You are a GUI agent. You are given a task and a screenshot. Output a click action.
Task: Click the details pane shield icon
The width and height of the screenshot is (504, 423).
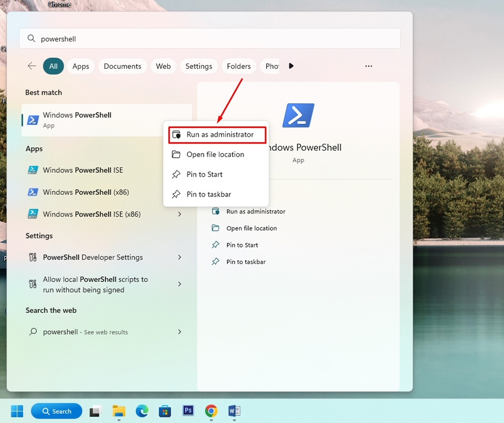(215, 211)
